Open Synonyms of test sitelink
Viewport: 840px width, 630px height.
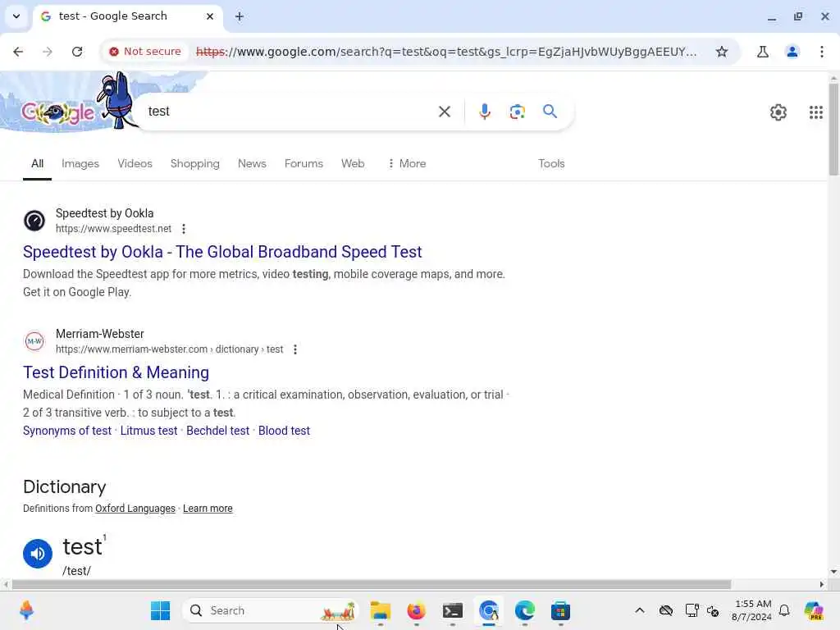coord(67,431)
